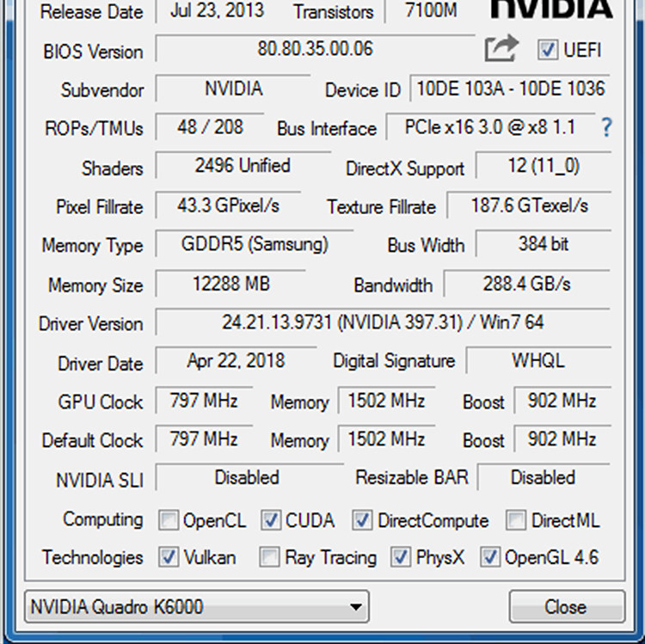Screen dimensions: 645x644
Task: Click the Default Clock 797 MHz field
Action: tap(204, 439)
